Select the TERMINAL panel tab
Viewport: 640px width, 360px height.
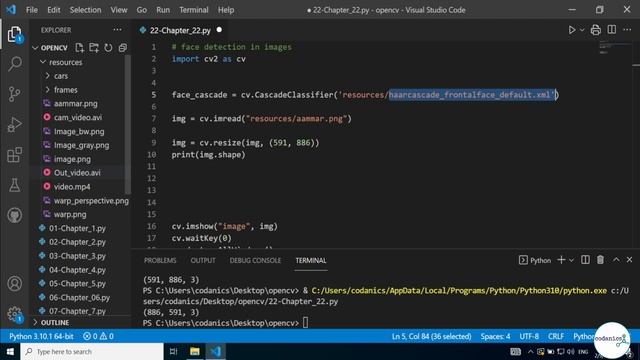tap(311, 260)
